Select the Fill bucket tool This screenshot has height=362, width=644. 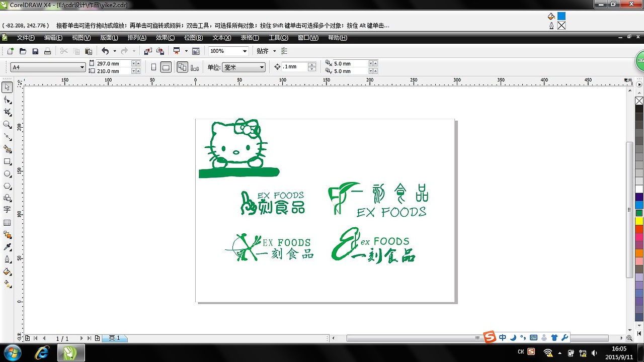click(x=7, y=271)
